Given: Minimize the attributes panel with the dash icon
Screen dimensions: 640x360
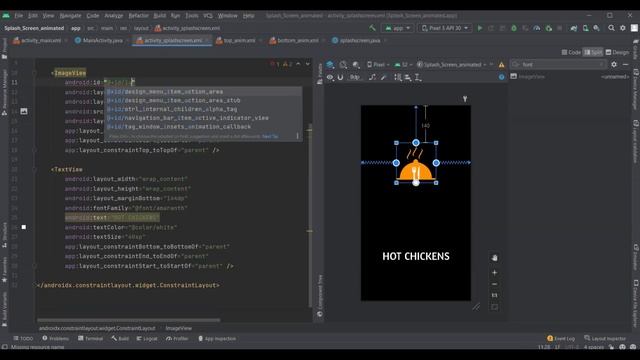Looking at the screenshot, I should point(625,64).
